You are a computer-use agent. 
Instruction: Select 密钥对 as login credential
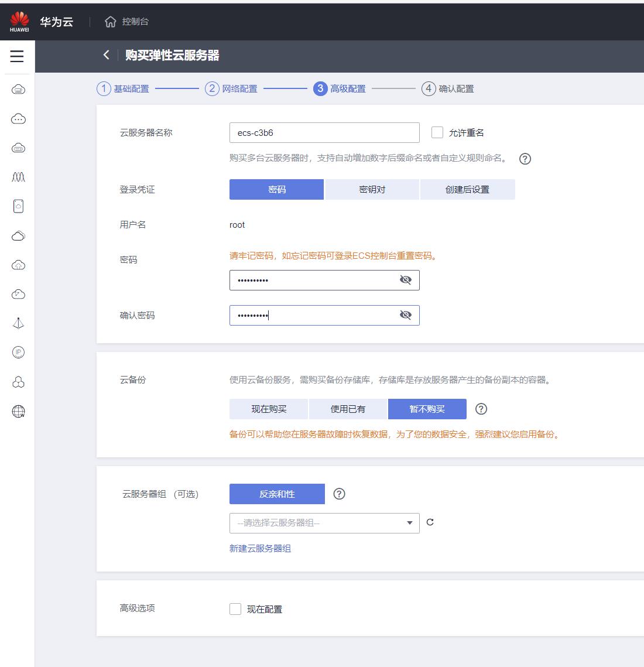click(x=372, y=189)
